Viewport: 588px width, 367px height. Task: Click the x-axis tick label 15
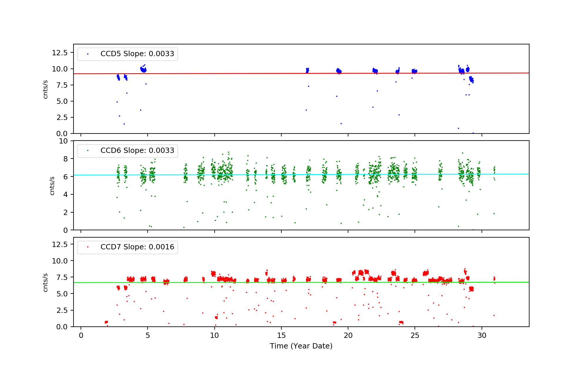click(x=281, y=336)
